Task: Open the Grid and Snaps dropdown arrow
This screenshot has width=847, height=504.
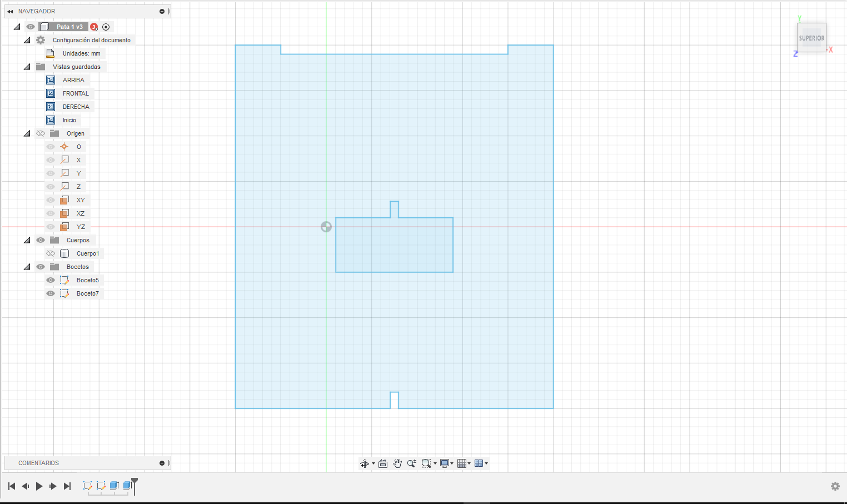Action: coord(469,463)
